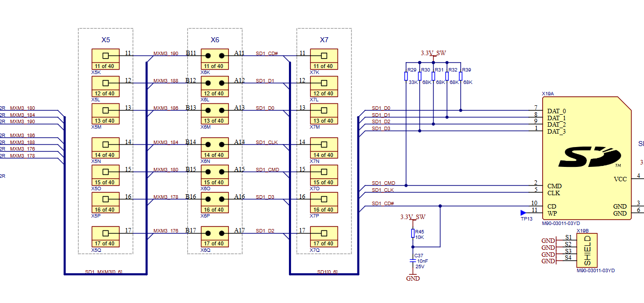Select the MXM3_190 net label on X5 row 11
This screenshot has height=303, width=644.
(x=166, y=53)
